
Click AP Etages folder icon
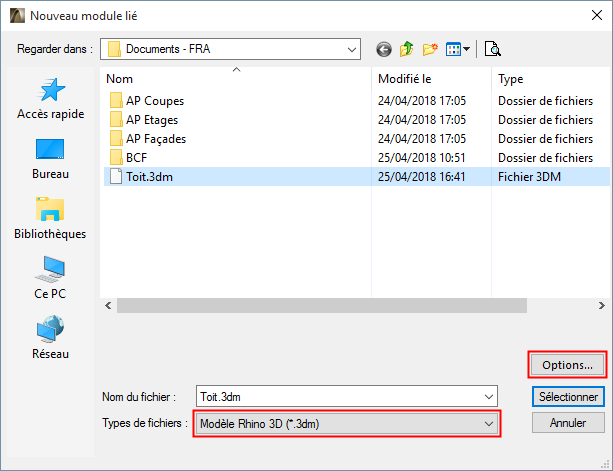click(116, 120)
